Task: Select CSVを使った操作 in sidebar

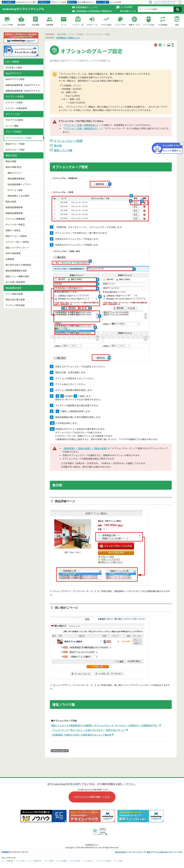Action: coord(23,67)
